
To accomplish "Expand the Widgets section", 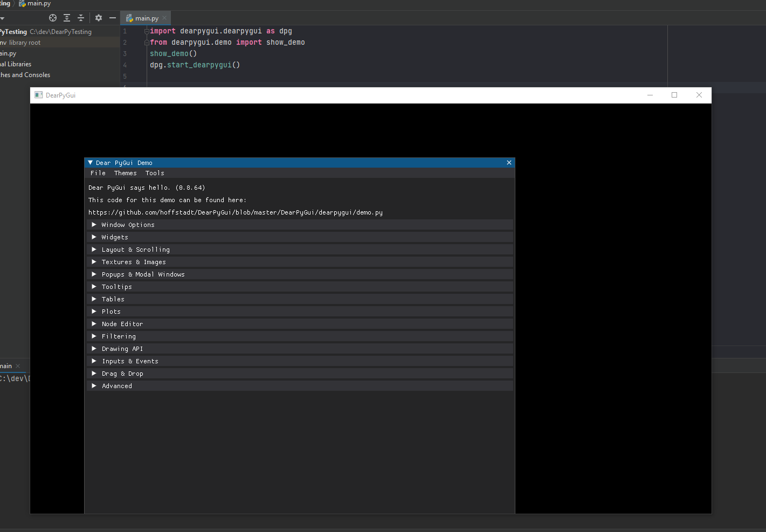I will point(115,237).
